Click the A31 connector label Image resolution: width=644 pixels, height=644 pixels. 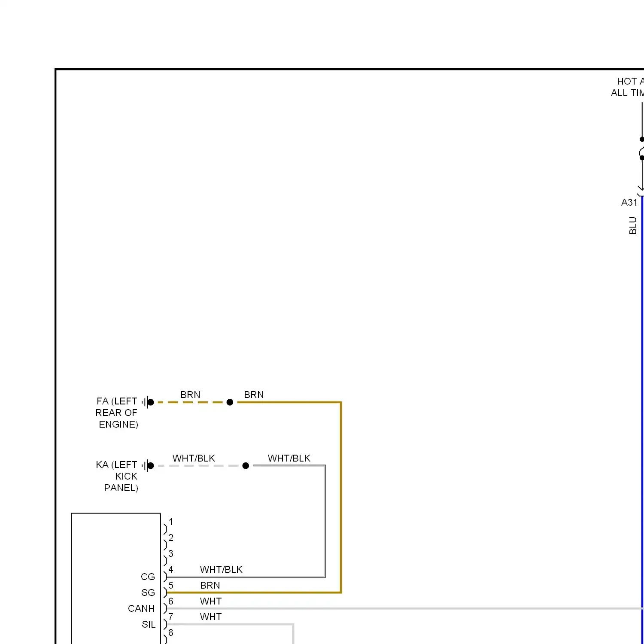click(629, 202)
